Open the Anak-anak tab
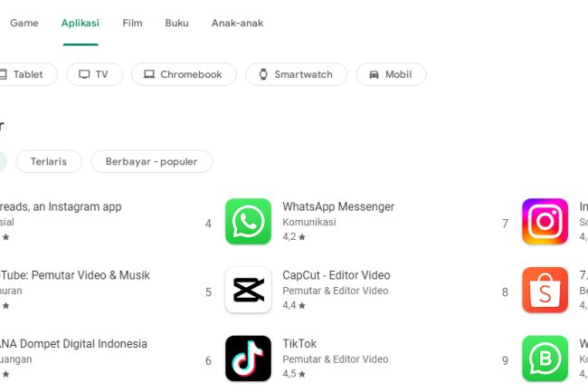 pyautogui.click(x=237, y=23)
